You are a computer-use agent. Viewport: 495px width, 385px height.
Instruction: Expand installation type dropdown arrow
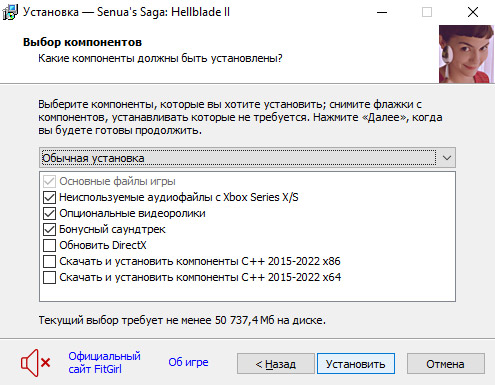pos(447,158)
